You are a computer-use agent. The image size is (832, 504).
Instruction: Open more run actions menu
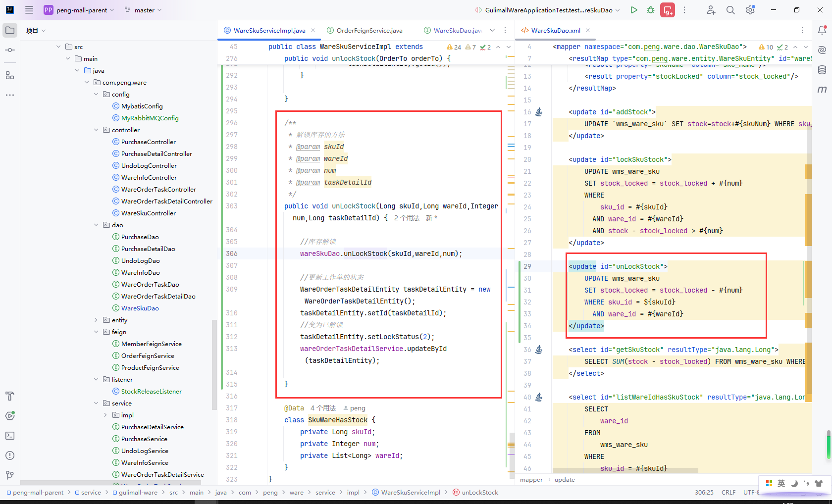[684, 10]
